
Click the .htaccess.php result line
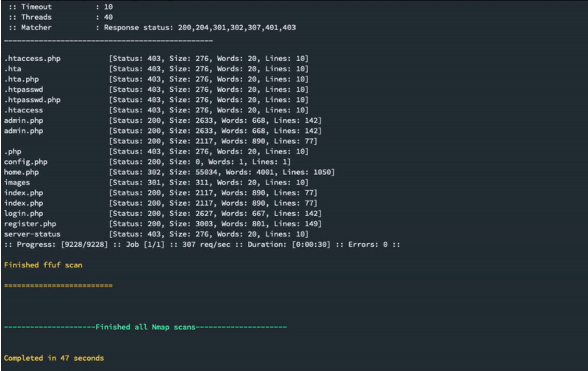coord(156,58)
